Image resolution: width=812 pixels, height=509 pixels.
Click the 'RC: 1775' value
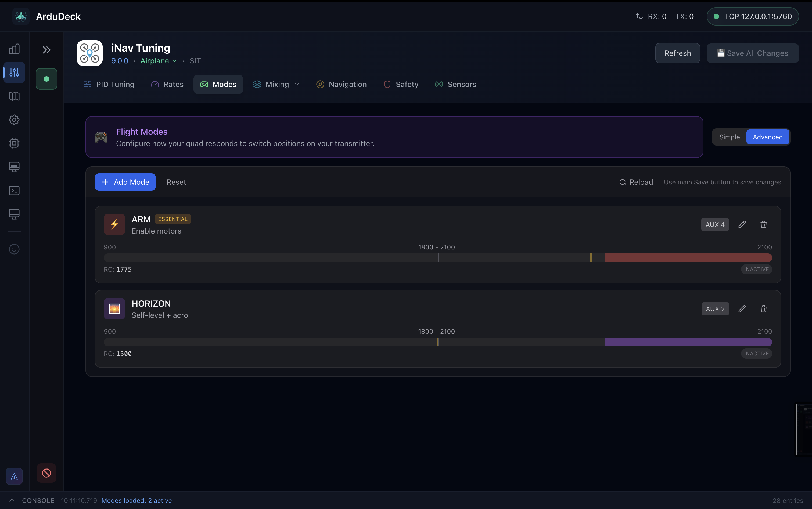(118, 269)
